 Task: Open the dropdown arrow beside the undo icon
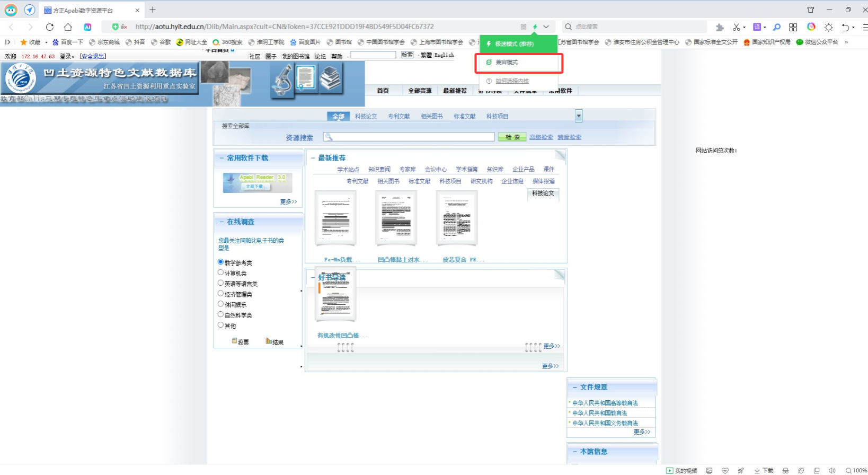tap(853, 28)
